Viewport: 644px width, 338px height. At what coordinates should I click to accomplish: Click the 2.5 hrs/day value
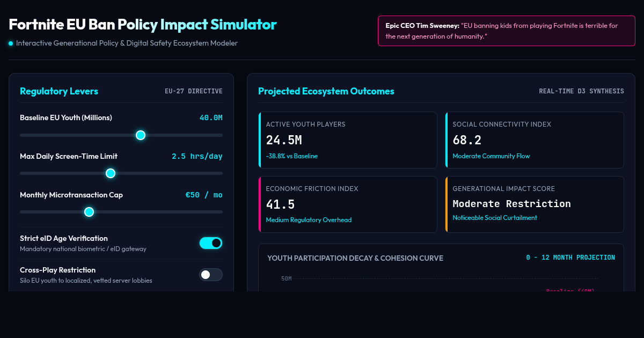(x=197, y=157)
